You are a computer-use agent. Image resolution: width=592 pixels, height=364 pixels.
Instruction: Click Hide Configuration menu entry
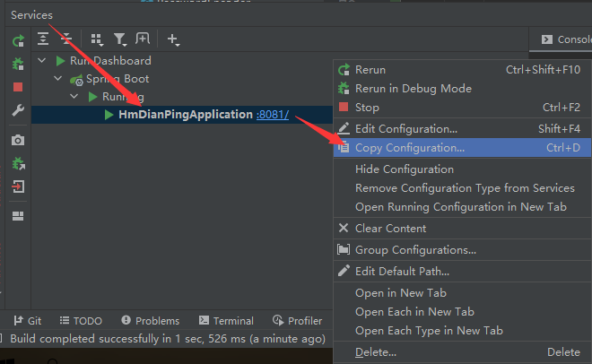405,169
